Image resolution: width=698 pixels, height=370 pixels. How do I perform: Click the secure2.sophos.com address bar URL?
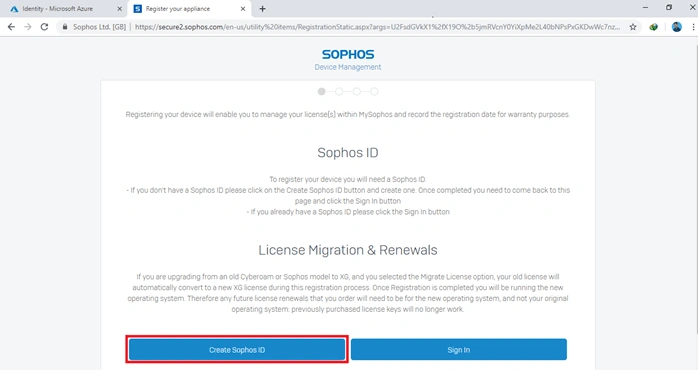pyautogui.click(x=377, y=27)
